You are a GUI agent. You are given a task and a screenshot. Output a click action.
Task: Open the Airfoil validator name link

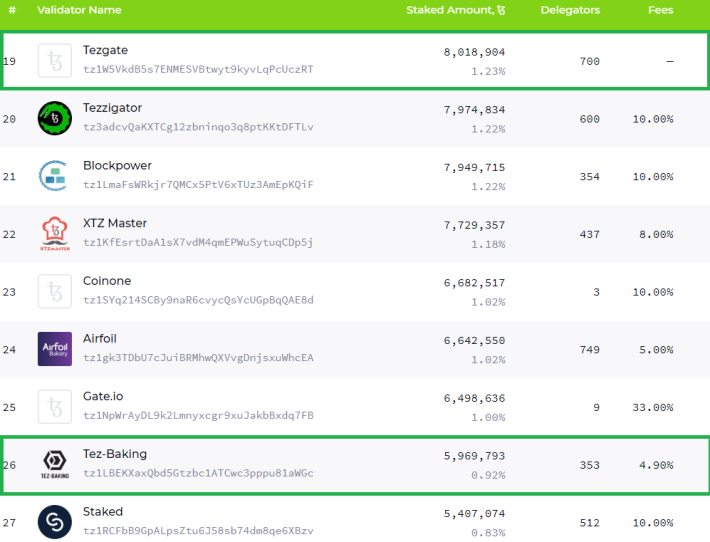click(x=100, y=339)
